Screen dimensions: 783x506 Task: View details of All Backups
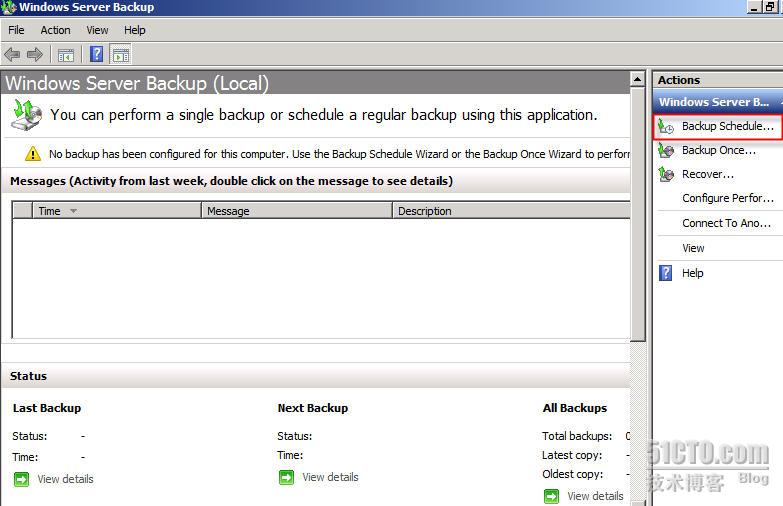[595, 496]
